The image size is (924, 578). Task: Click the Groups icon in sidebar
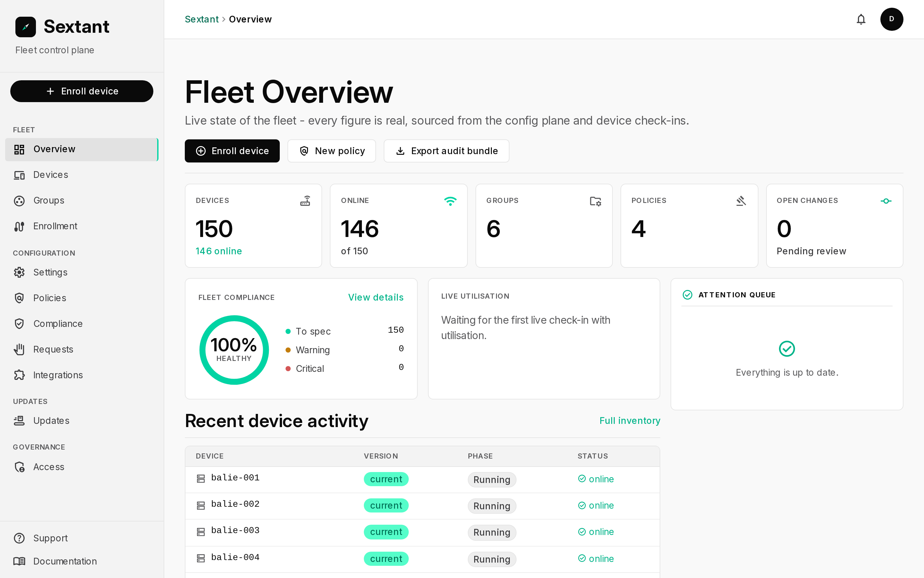[19, 201]
